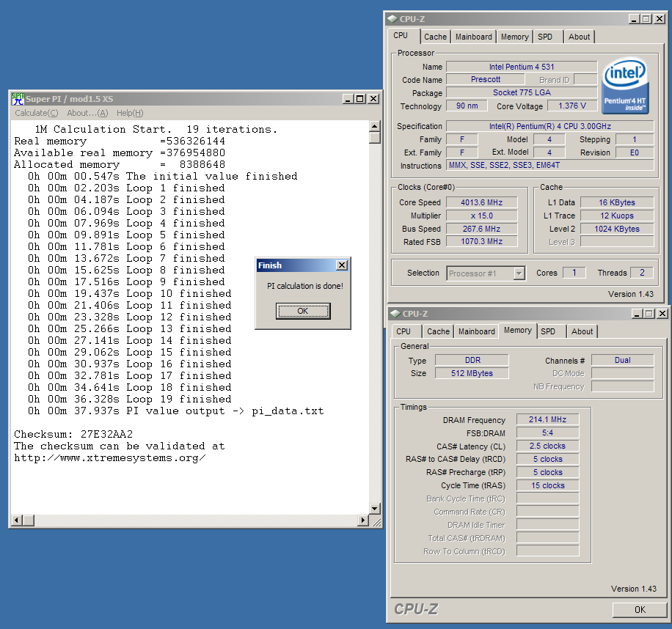
Task: Click the DRAM Frequency 214.1 MHz field
Action: (548, 419)
